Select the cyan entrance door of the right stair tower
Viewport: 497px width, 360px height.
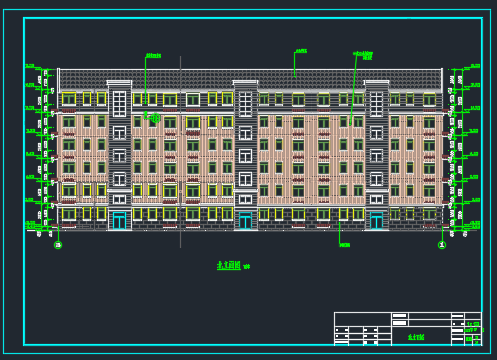[x=376, y=221]
